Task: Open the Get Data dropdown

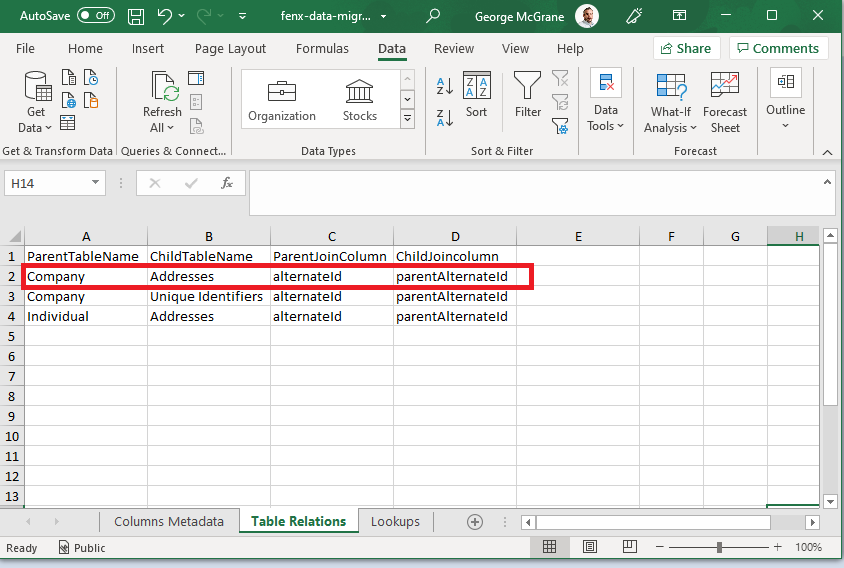Action: coord(36,127)
